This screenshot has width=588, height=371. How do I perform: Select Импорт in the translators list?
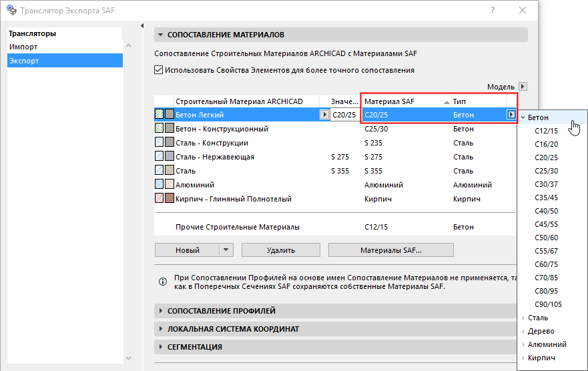click(x=65, y=47)
